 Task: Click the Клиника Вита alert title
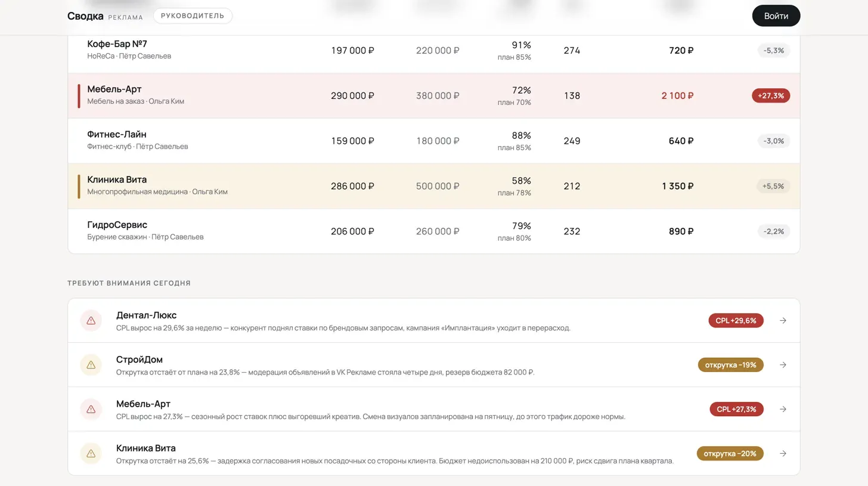(x=146, y=448)
